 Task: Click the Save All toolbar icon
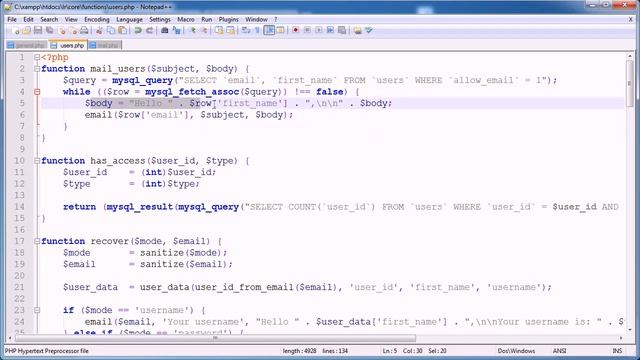click(50, 31)
